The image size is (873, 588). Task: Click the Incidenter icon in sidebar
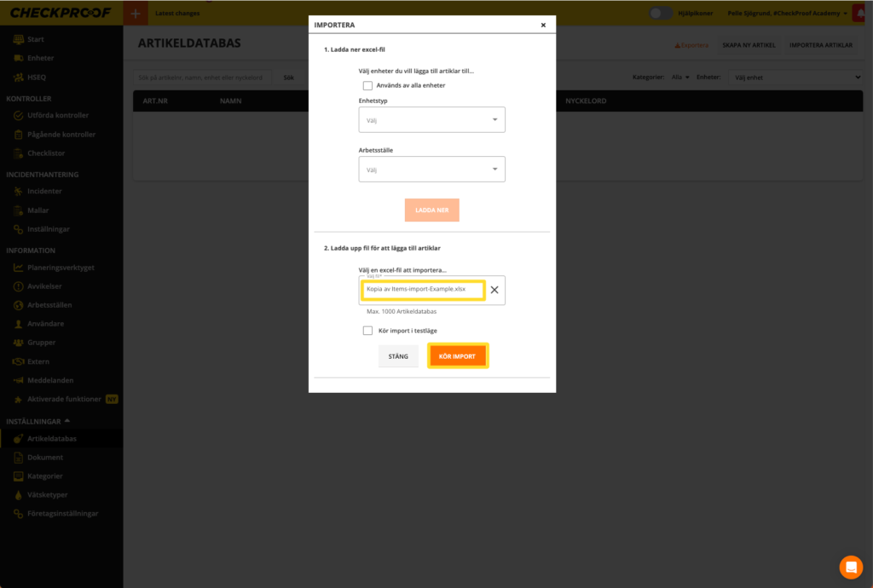(19, 192)
